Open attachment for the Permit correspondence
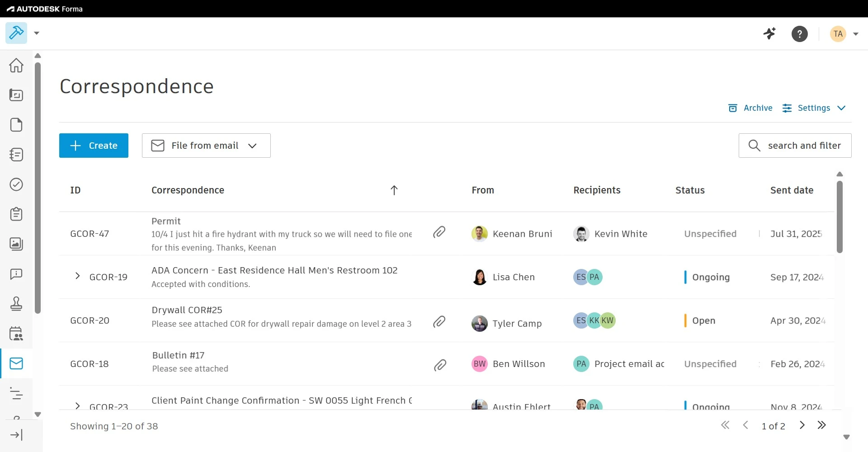This screenshot has width=868, height=452. point(439,232)
